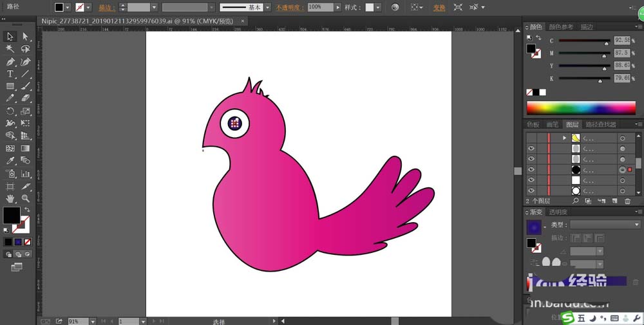Select the Eyedropper tool
This screenshot has height=325, width=644.
click(10, 160)
